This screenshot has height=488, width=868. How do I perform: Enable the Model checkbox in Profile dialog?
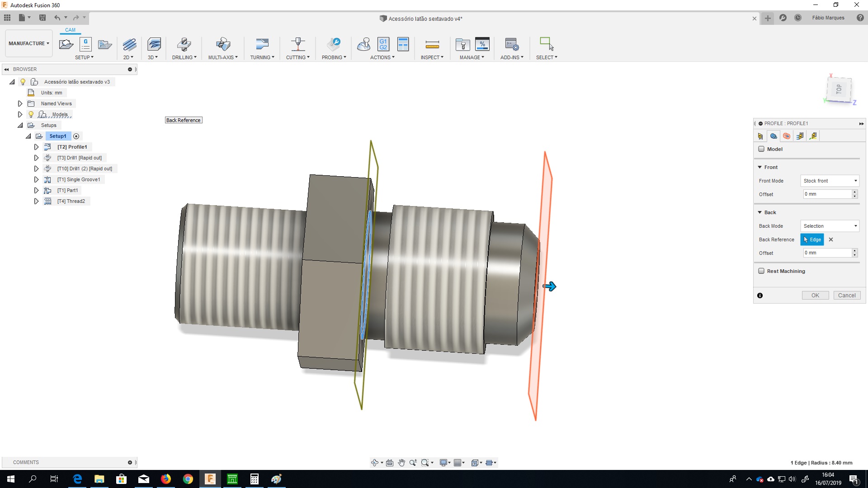pyautogui.click(x=761, y=149)
